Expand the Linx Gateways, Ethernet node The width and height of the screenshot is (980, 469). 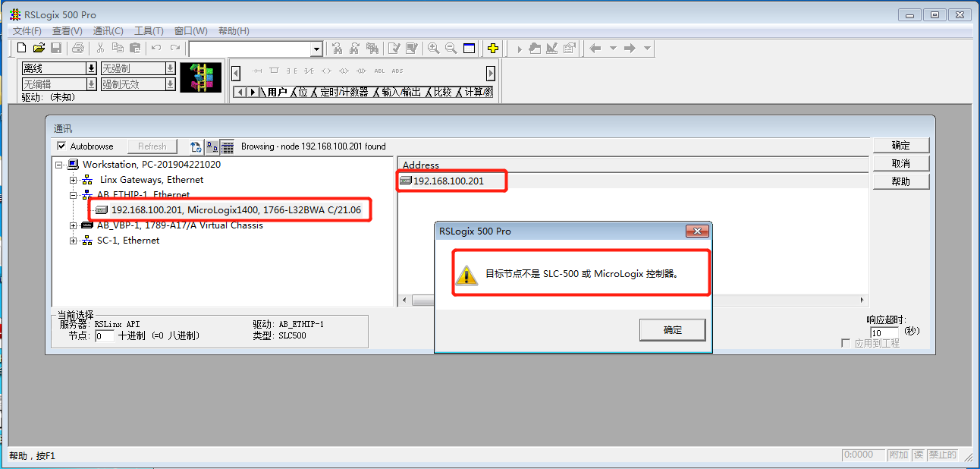[x=74, y=180]
